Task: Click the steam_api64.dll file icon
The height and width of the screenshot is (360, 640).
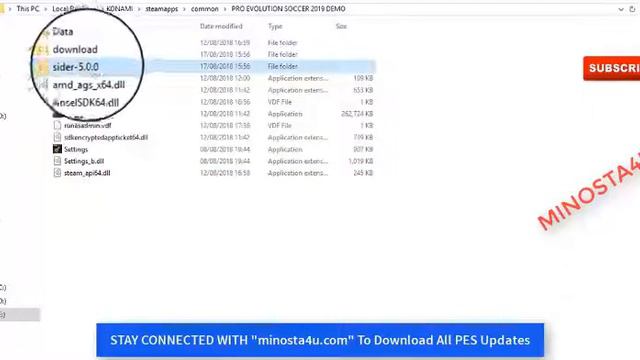Action: coord(58,173)
